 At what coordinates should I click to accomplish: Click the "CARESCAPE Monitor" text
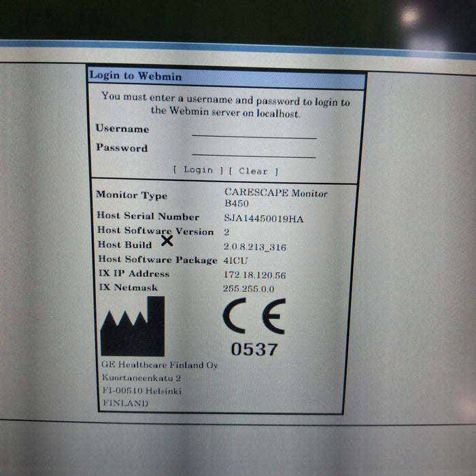click(275, 192)
